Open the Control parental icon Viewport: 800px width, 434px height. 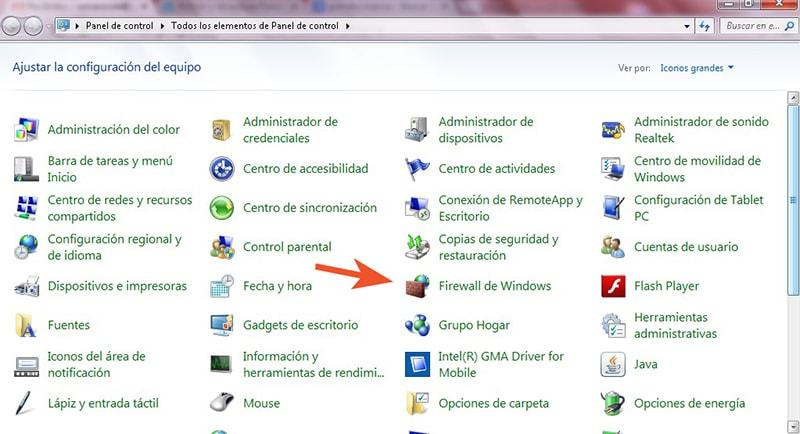pos(221,247)
